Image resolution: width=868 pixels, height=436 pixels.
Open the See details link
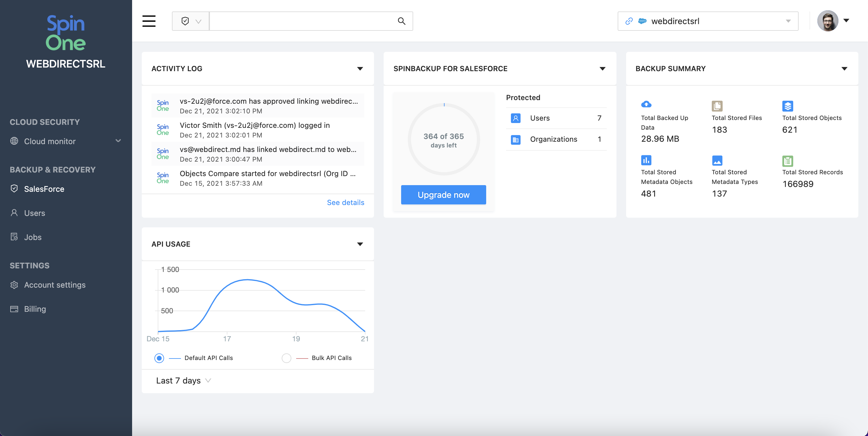tap(345, 202)
